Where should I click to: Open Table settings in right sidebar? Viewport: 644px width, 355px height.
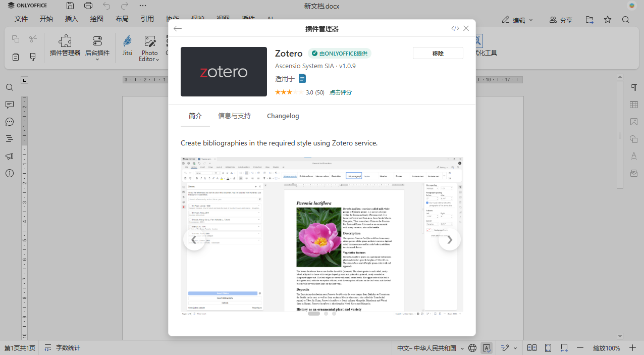634,105
